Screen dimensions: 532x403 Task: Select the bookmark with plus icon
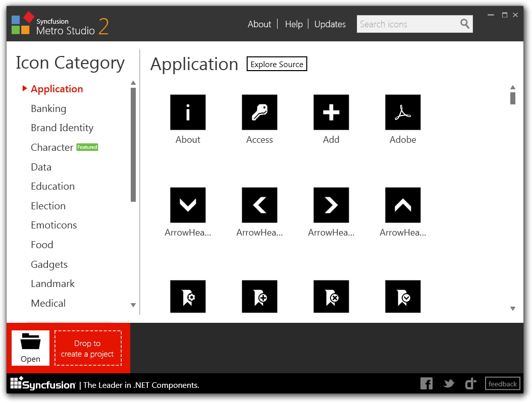click(259, 297)
